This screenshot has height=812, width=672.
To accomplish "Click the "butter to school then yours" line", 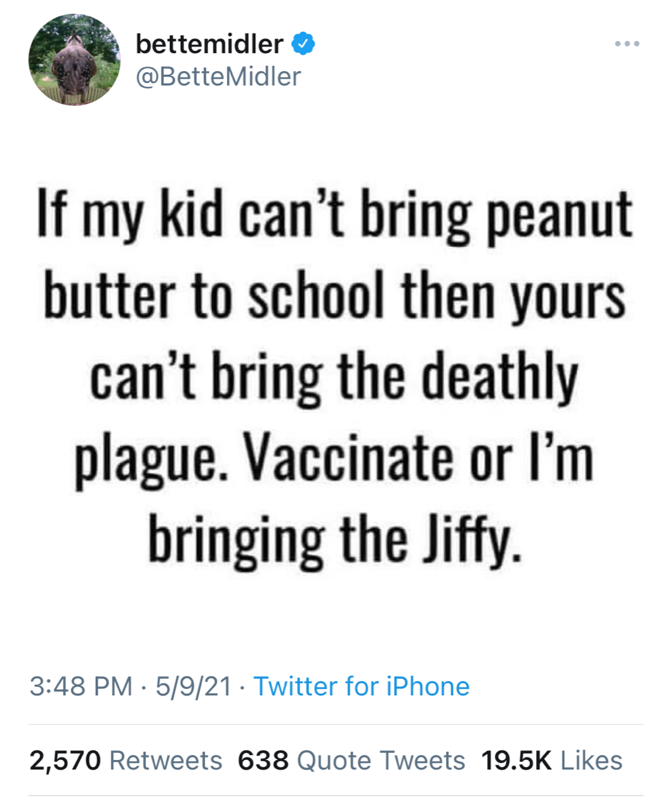I will click(335, 297).
